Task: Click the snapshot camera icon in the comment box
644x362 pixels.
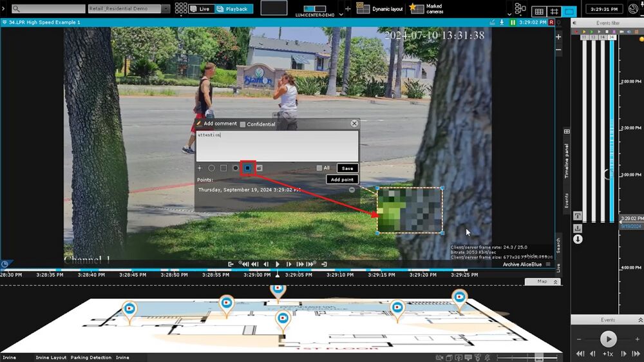Action: 260,168
